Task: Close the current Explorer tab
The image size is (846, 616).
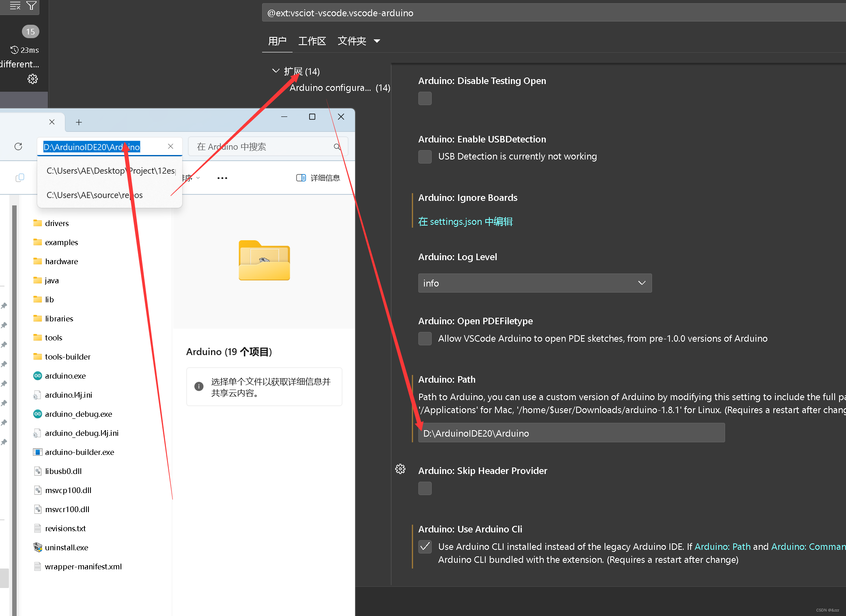Action: (x=52, y=122)
